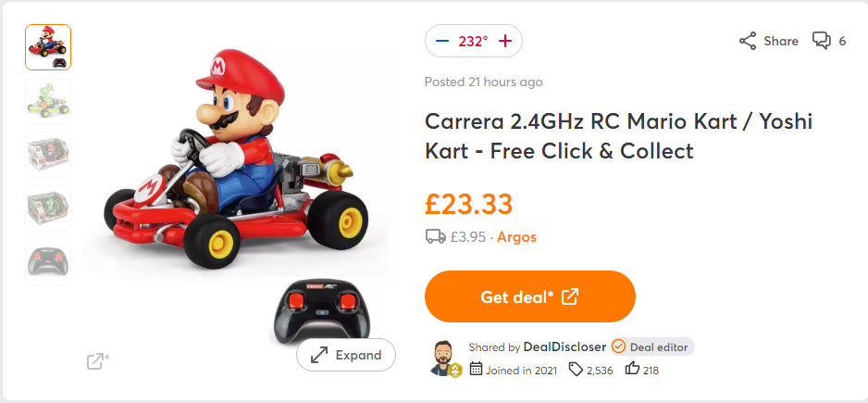868x403 pixels.
Task: Click DealDiscloser's avatar picture
Action: coord(443,357)
